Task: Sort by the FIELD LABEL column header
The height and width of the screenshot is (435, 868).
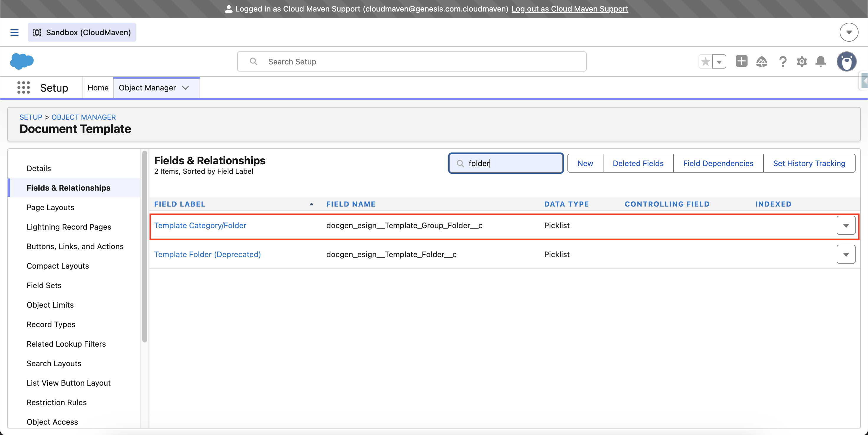Action: point(180,204)
